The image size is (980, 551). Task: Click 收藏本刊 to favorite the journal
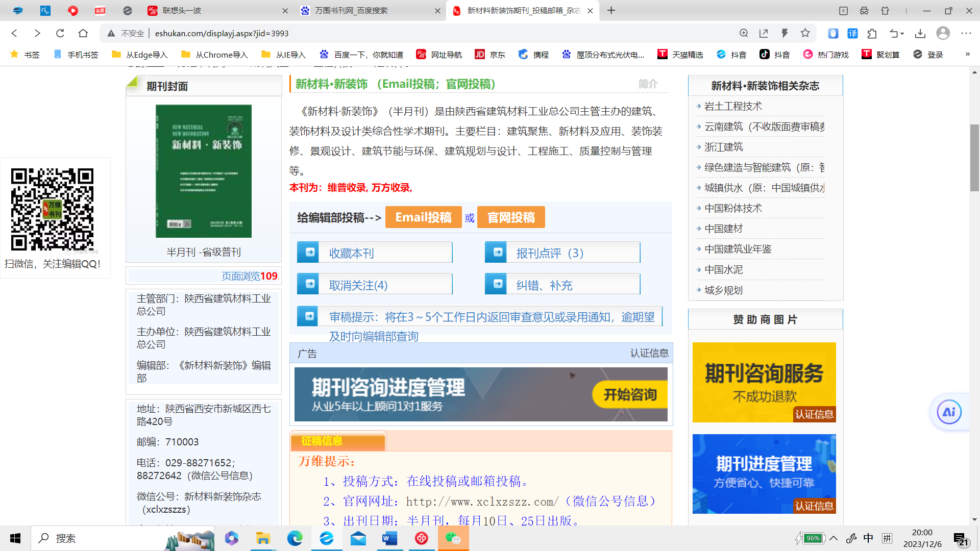pos(352,253)
